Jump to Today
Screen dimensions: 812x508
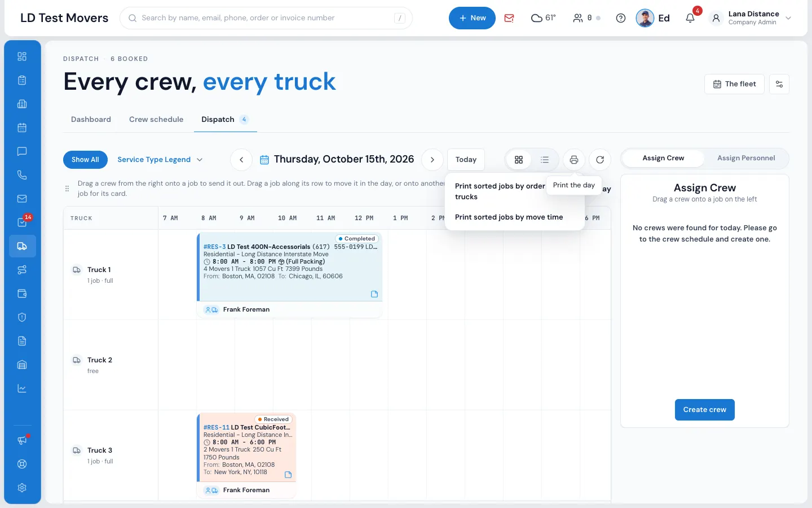466,160
